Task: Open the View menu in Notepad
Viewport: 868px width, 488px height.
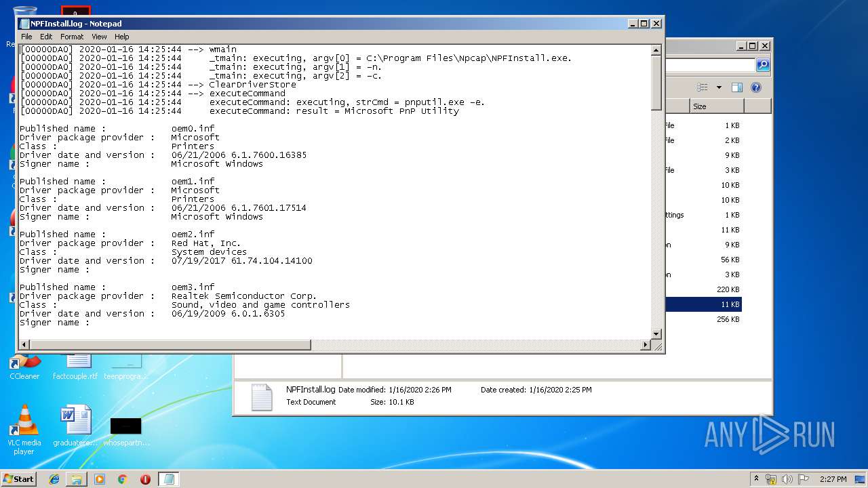Action: (x=99, y=37)
